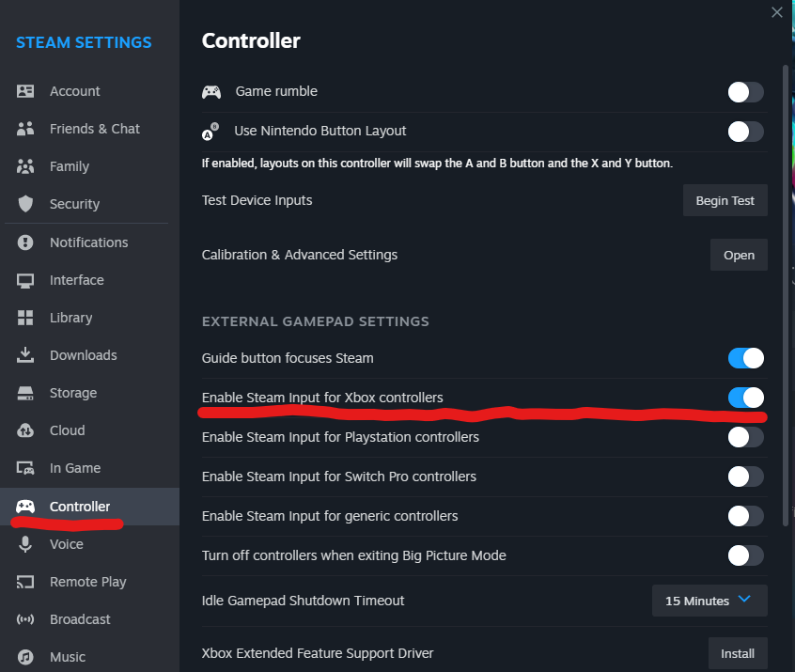Screen dimensions: 795x672
Task: Disable Steam Input for Xbox controllers
Action: (745, 398)
